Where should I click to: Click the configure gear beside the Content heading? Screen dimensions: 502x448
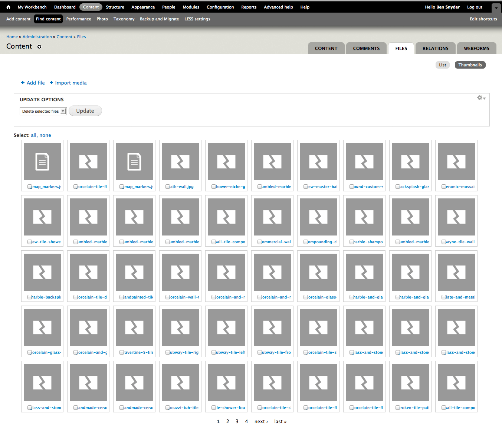[x=39, y=47]
